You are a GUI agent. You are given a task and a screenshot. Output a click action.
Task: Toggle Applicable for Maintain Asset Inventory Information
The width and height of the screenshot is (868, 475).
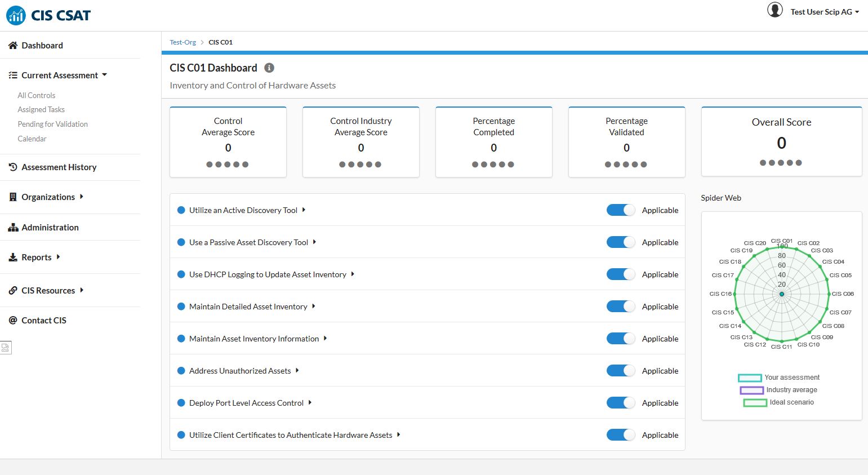pos(621,339)
